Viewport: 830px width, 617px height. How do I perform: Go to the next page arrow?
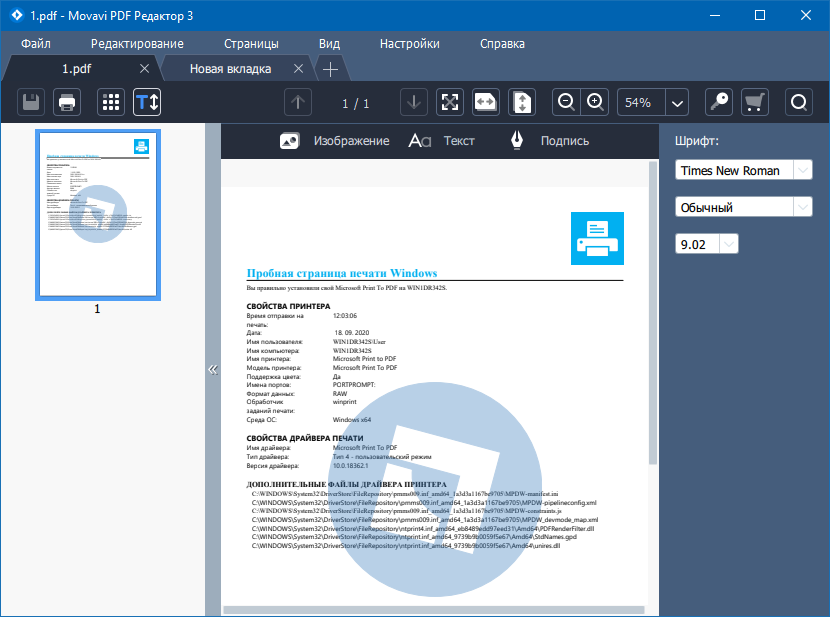coord(415,102)
